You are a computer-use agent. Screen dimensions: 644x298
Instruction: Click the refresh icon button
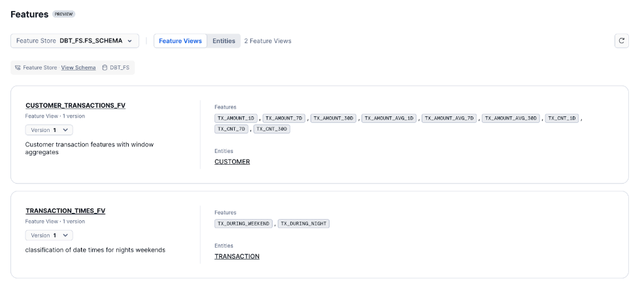[x=621, y=41]
